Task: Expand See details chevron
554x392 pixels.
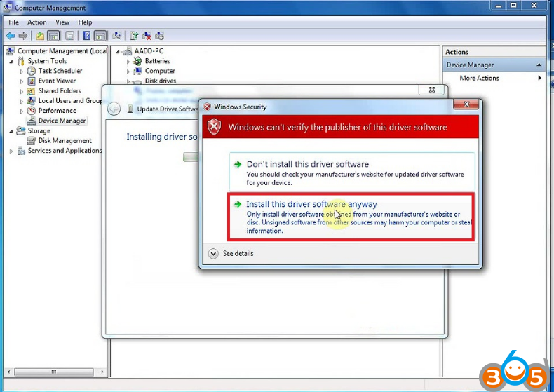Action: [x=213, y=254]
